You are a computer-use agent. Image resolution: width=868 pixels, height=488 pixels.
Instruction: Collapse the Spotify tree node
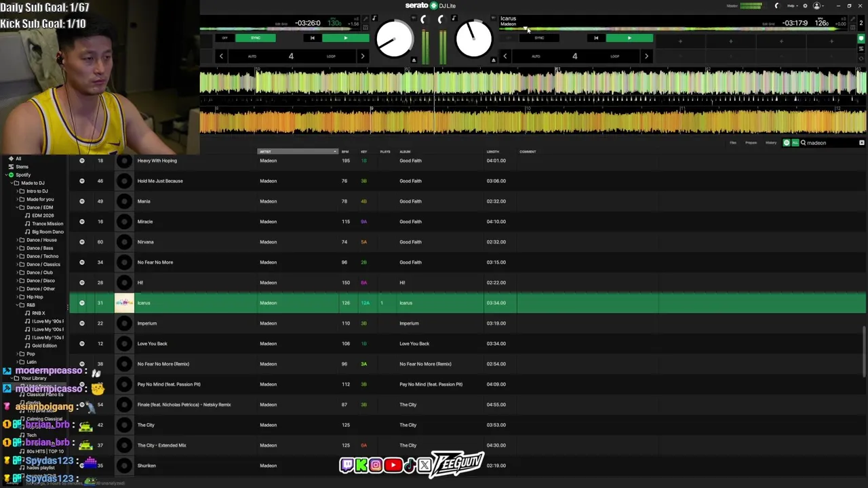[6, 175]
